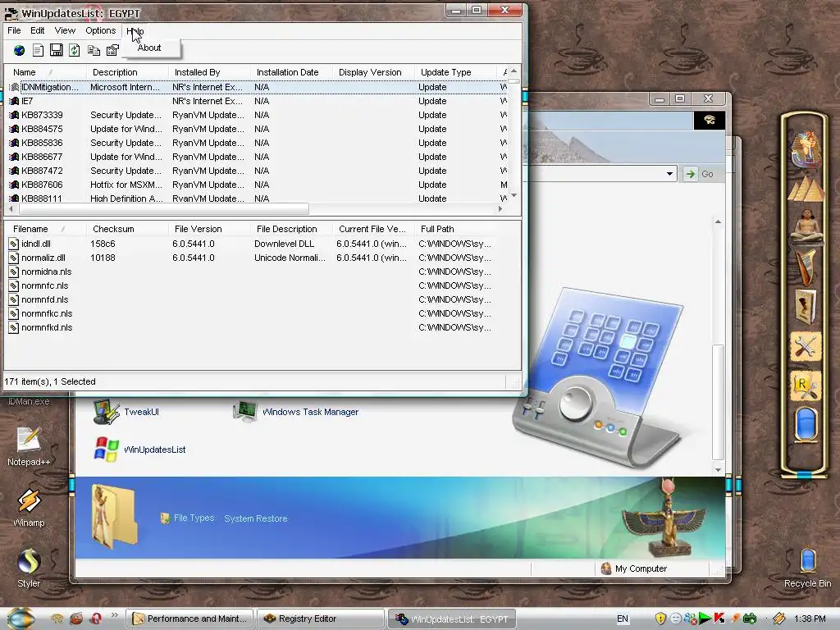
Task: Open the address bar dropdown in the back window
Action: pyautogui.click(x=669, y=174)
